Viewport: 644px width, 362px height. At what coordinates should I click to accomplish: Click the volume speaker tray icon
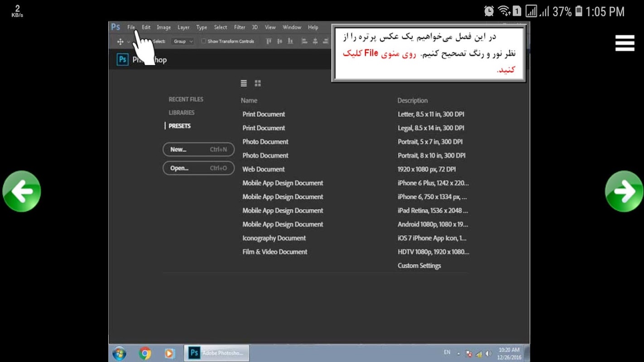[488, 354]
